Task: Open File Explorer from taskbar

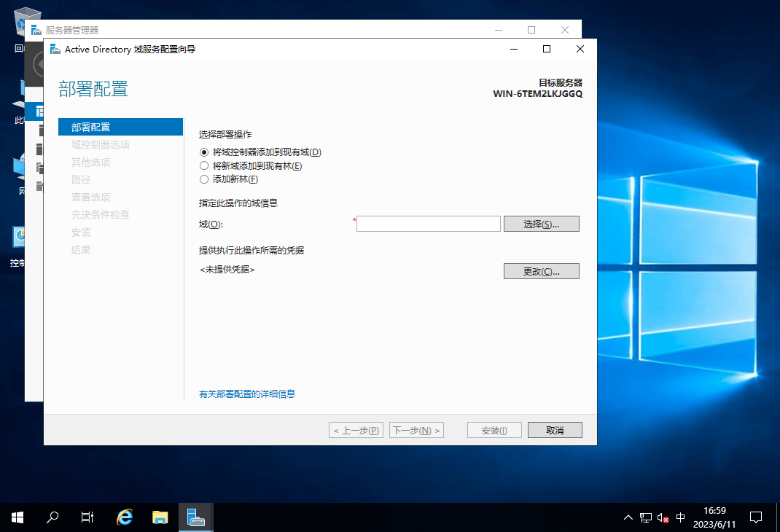Action: tap(160, 517)
